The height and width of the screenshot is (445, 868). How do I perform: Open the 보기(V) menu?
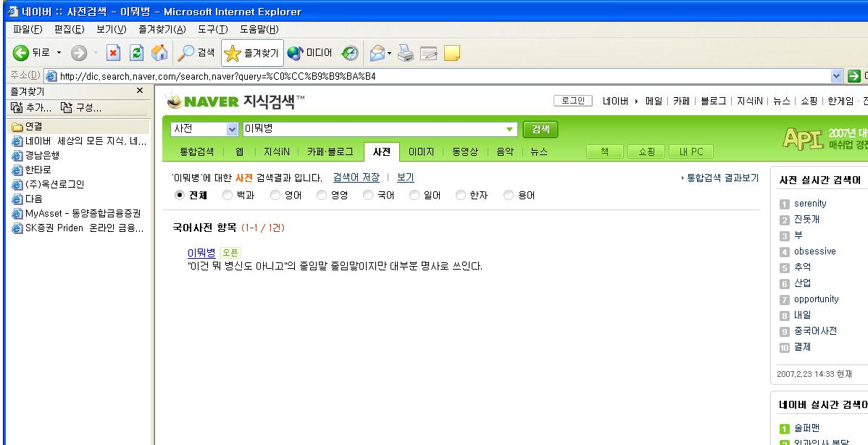112,29
